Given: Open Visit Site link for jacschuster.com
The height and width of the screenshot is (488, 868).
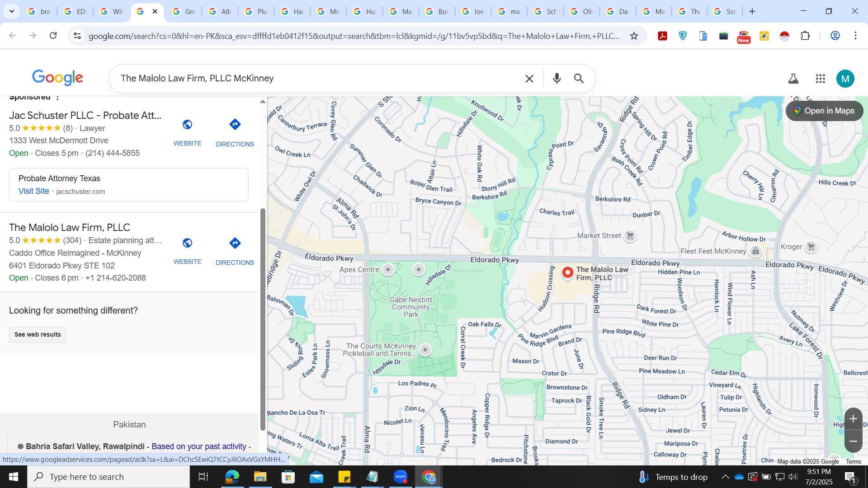Looking at the screenshot, I should pyautogui.click(x=34, y=191).
